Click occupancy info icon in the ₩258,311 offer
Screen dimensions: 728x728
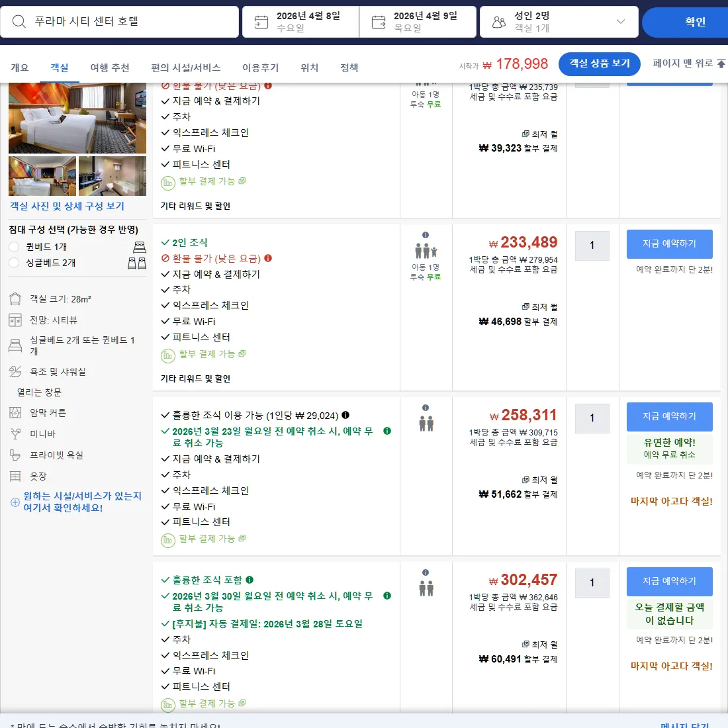point(426,408)
